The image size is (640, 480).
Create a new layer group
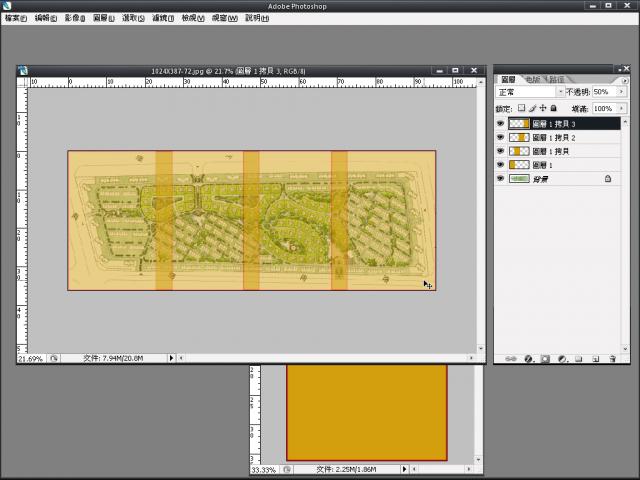click(579, 358)
